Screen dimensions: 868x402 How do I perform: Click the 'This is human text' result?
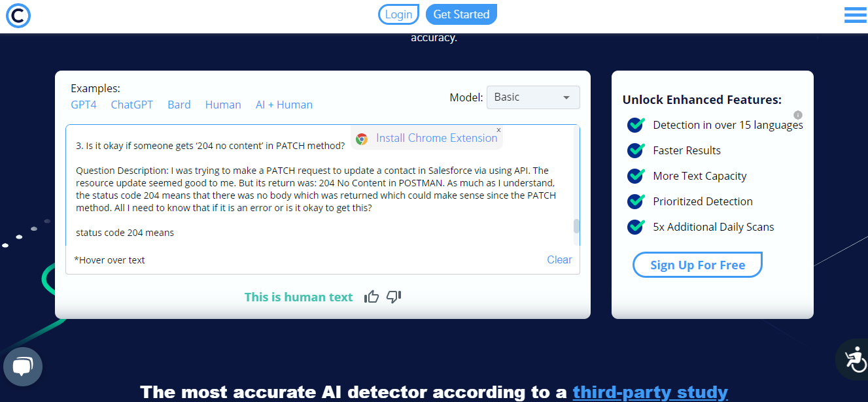pyautogui.click(x=298, y=297)
